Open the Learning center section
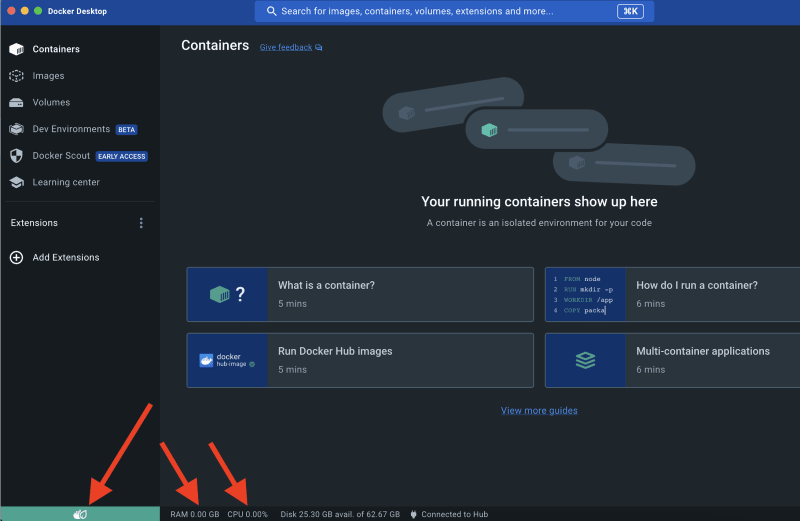Image resolution: width=800 pixels, height=521 pixels. 80,182
